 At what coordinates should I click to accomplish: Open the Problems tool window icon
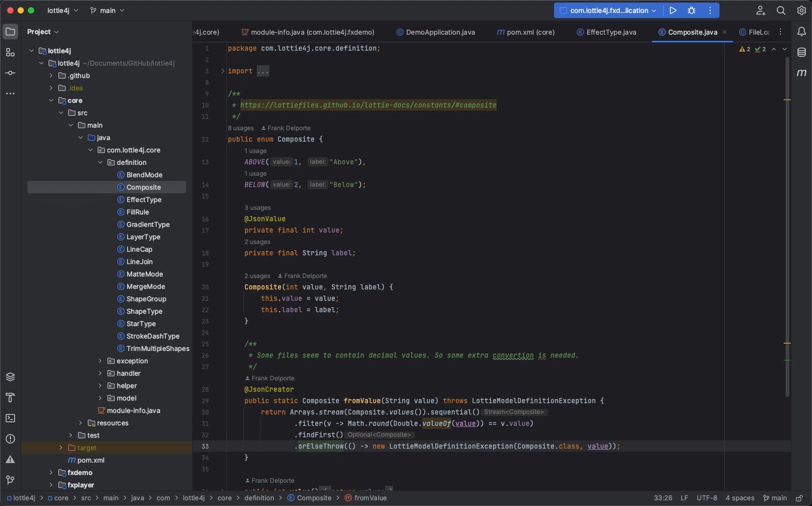pyautogui.click(x=10, y=439)
